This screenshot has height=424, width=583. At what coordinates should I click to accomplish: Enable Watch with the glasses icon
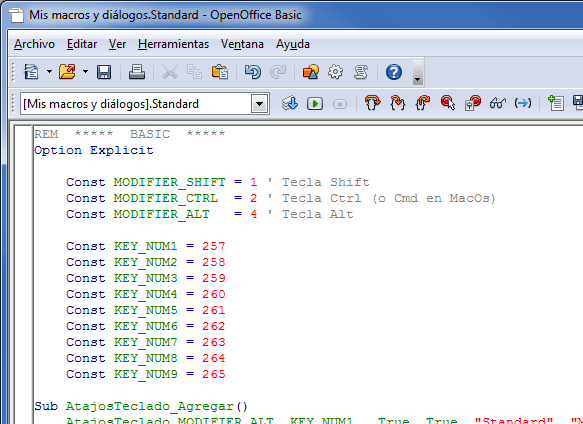coord(497,103)
